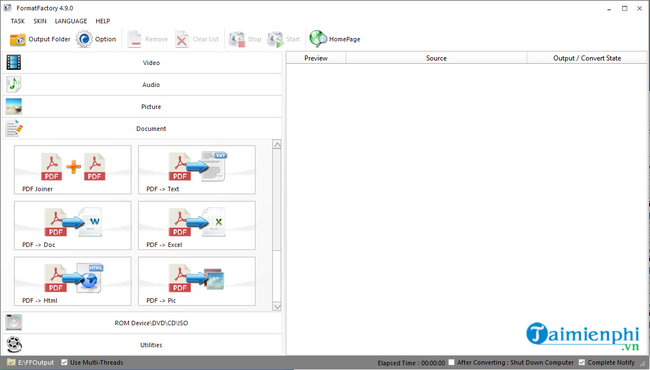Open the PDF -> Html converter
The image size is (650, 370).
73,281
